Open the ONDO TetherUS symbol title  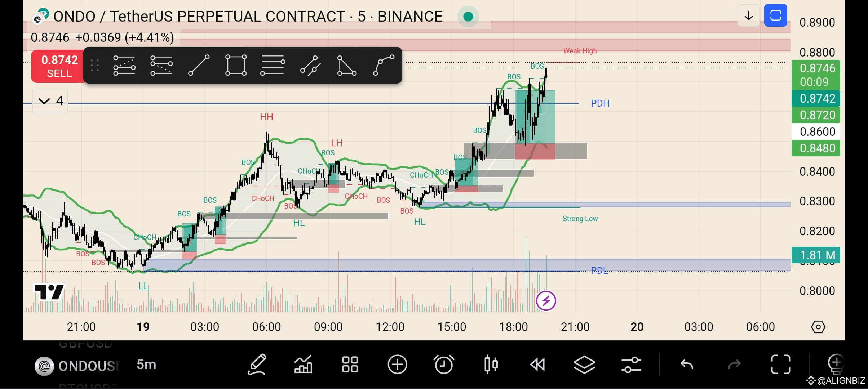coord(248,17)
